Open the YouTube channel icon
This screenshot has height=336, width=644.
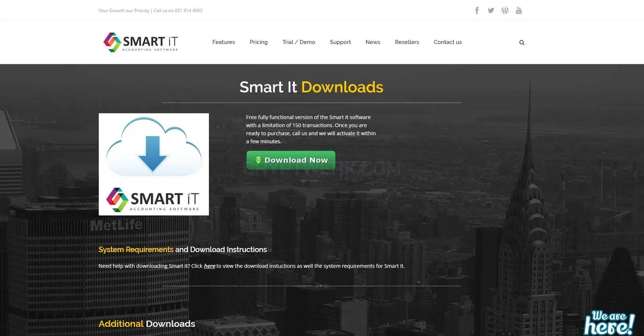click(x=519, y=10)
